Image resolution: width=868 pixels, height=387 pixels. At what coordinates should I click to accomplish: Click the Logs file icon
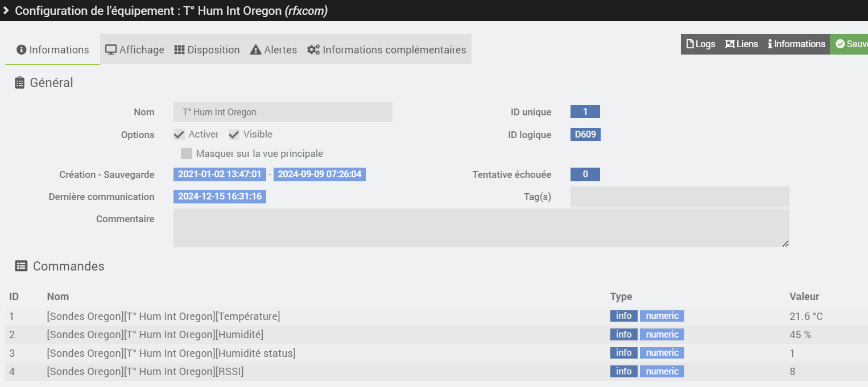[691, 44]
